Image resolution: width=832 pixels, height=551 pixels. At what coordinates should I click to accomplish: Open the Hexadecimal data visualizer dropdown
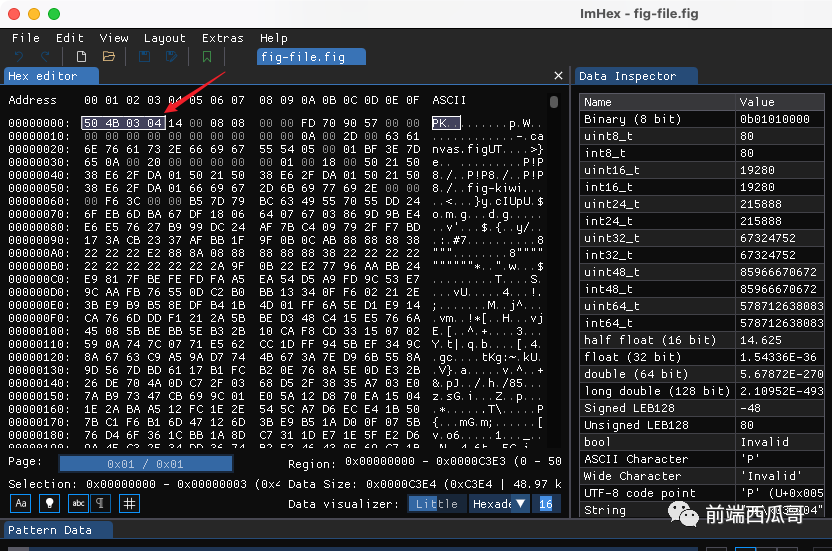499,504
